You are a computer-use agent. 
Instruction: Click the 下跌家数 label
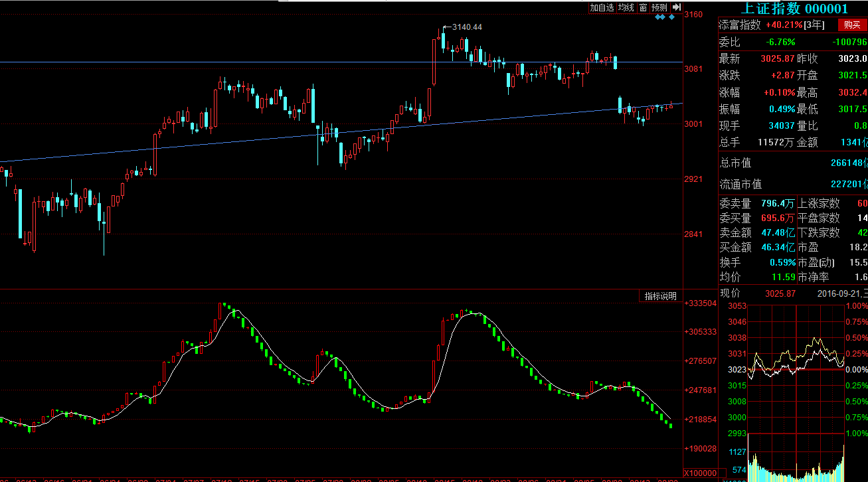tap(818, 232)
